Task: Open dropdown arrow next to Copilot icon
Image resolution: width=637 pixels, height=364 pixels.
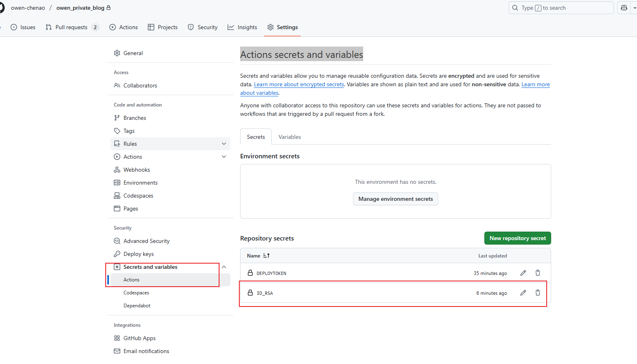Action: tap(634, 8)
